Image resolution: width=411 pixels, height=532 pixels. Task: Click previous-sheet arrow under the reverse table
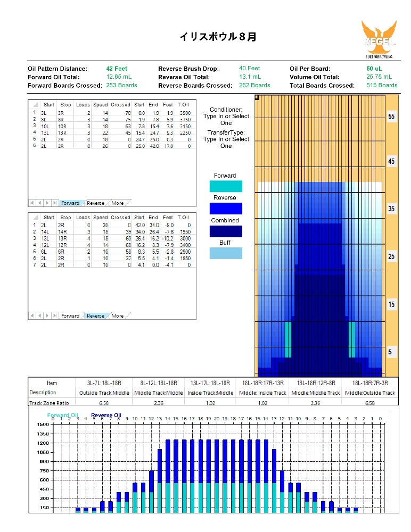click(40, 315)
